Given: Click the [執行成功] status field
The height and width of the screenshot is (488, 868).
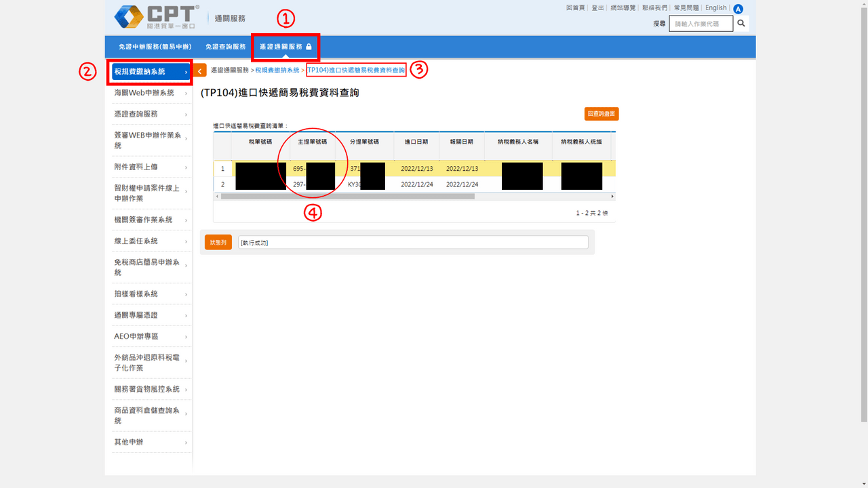Looking at the screenshot, I should [413, 242].
